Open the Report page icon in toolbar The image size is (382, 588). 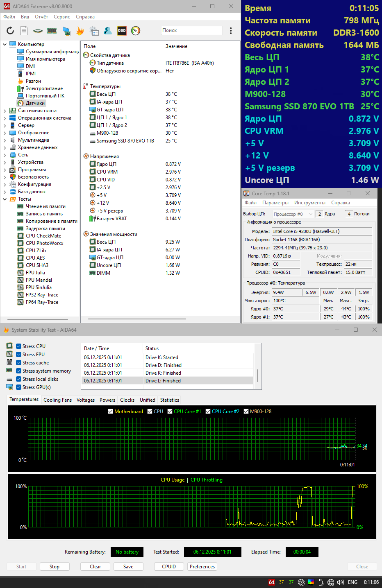pos(24,31)
